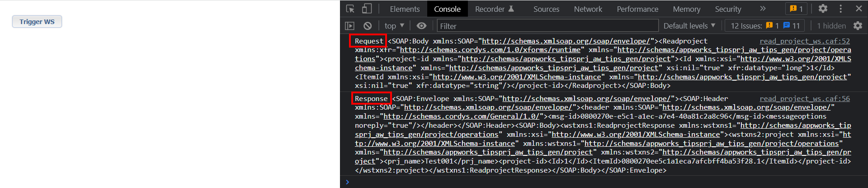Open the read_project_ws.caf:56 source link
The width and height of the screenshot is (868, 188).
804,99
